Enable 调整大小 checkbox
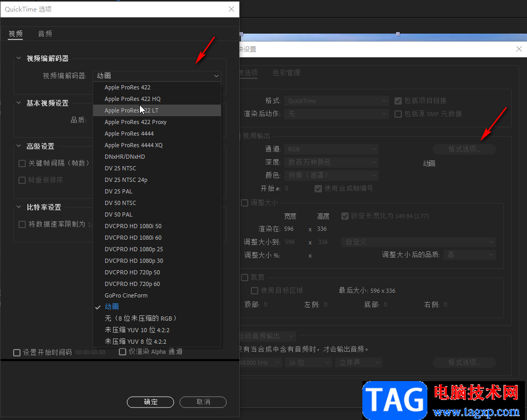 (245, 202)
